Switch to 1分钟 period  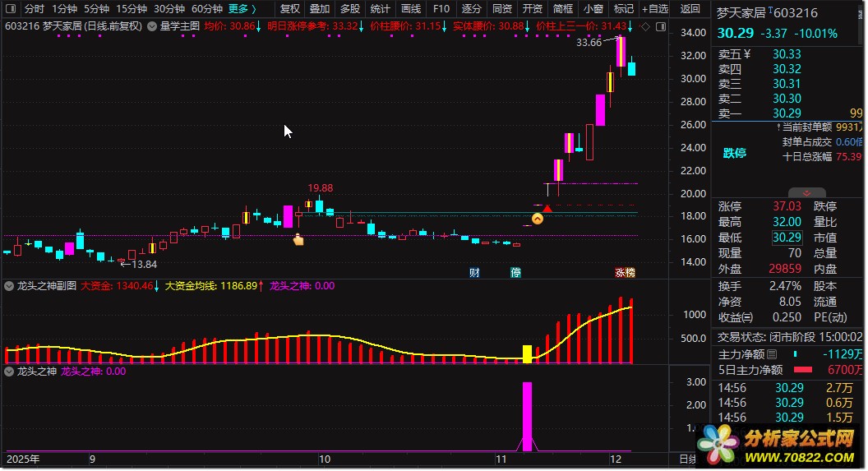tap(64, 9)
